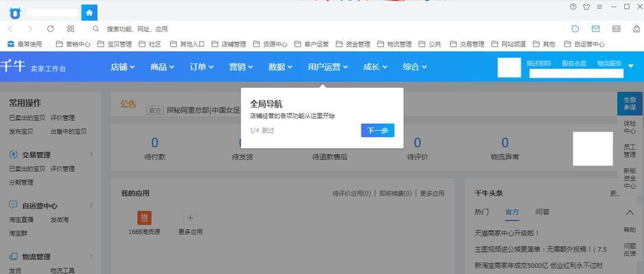Open the 营销中心 bookmark folder
Screen dimensions: 644x274
pos(73,44)
